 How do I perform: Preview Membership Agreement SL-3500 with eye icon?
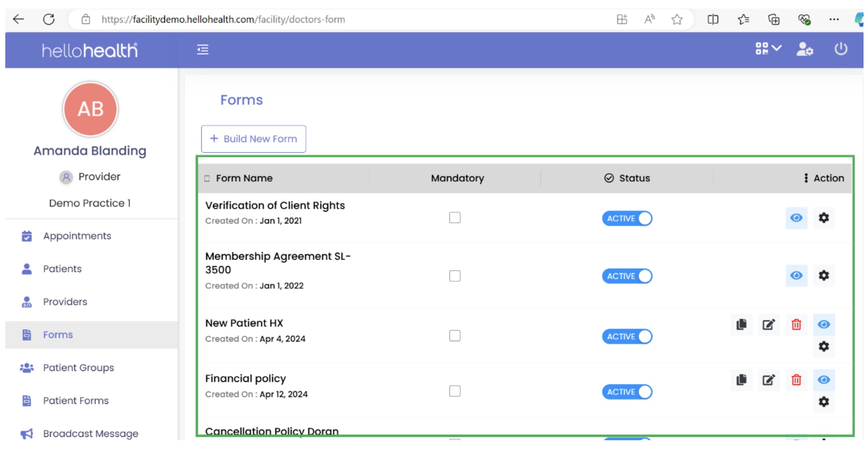796,276
